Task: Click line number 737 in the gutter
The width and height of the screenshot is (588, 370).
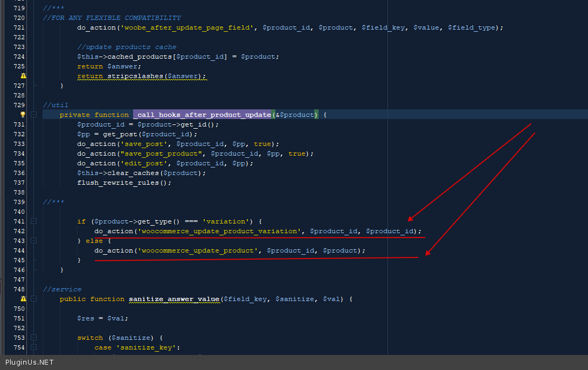Action: click(x=18, y=183)
